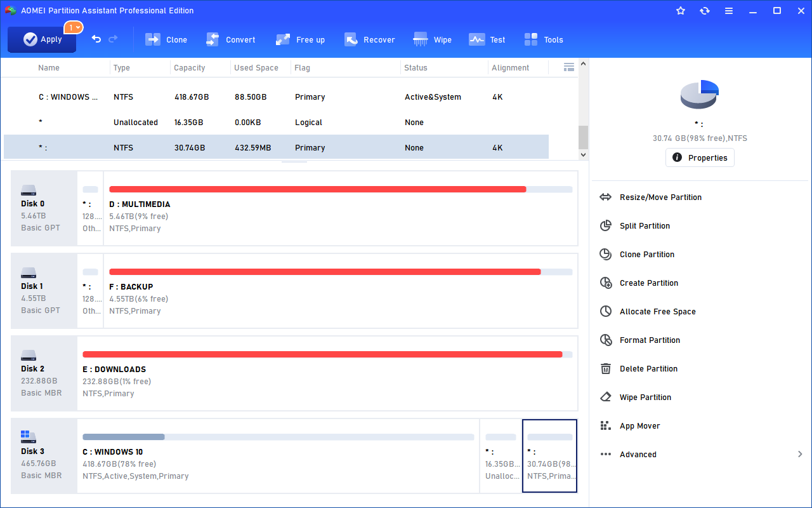Open the hamburger menu in title bar
812x508 pixels.
point(729,11)
